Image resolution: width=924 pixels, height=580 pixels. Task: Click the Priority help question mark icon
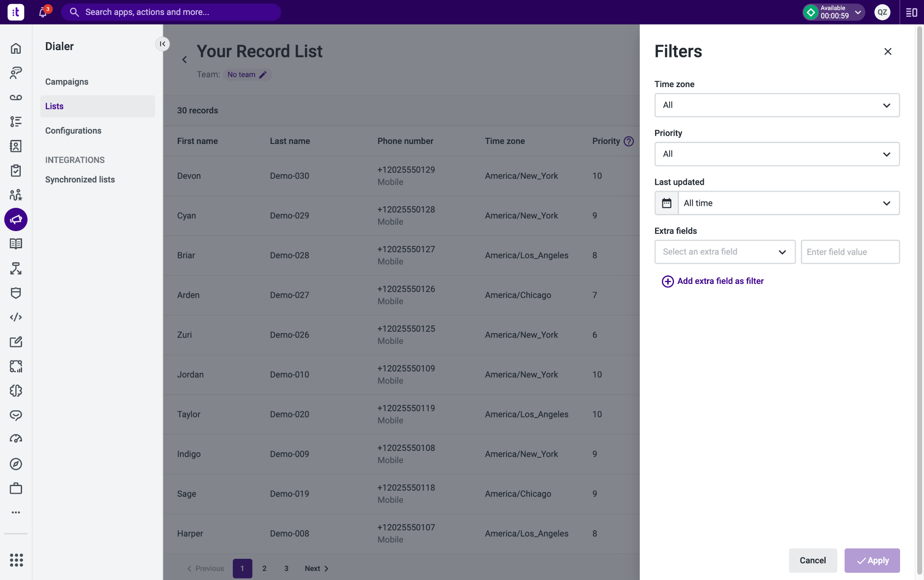(x=628, y=141)
